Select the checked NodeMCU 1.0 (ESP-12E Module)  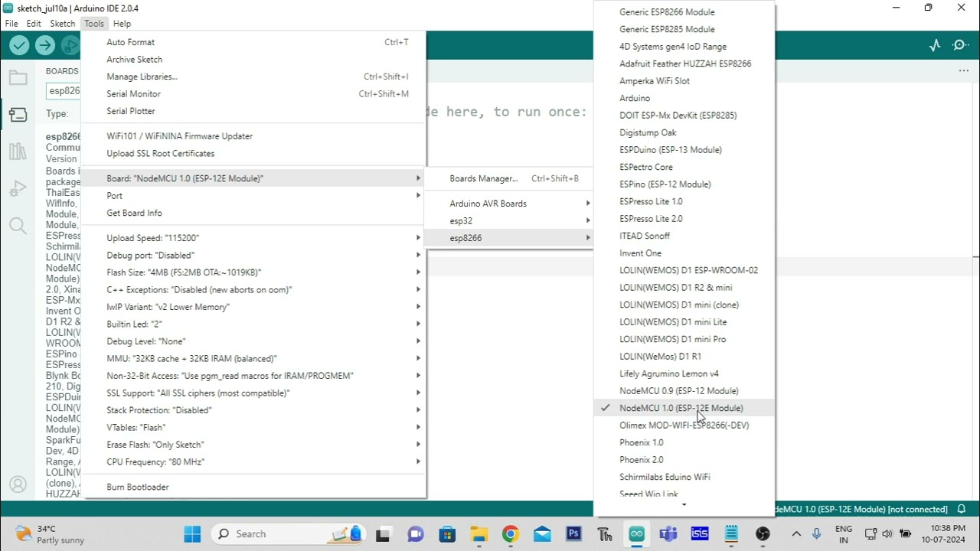684,408
